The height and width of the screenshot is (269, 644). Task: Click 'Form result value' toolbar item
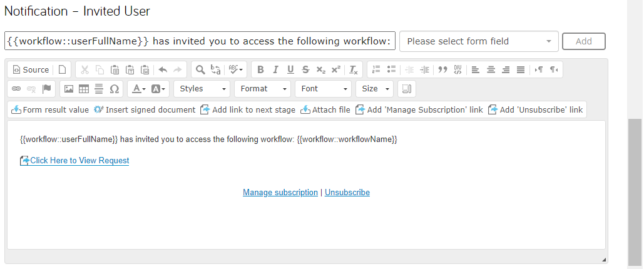pos(50,109)
